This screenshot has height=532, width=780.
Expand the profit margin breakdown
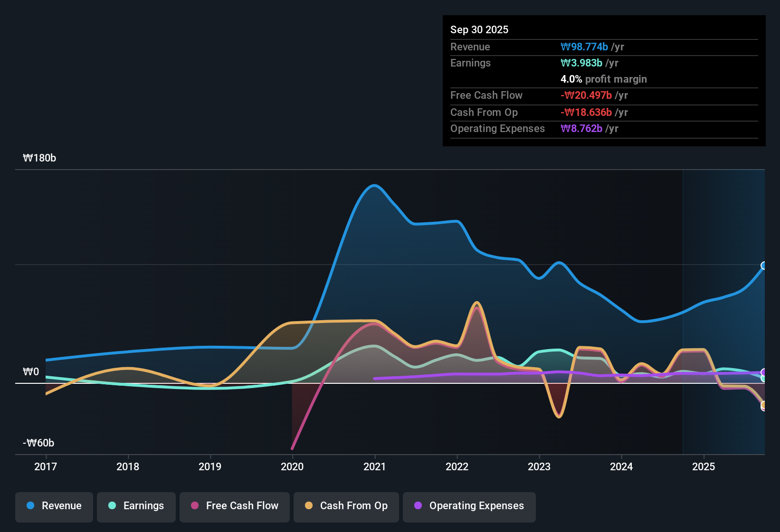point(604,79)
